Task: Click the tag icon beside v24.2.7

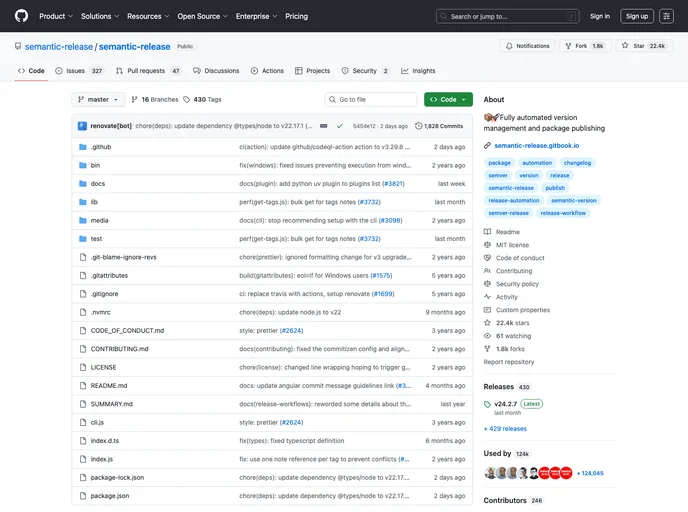Action: [487, 404]
